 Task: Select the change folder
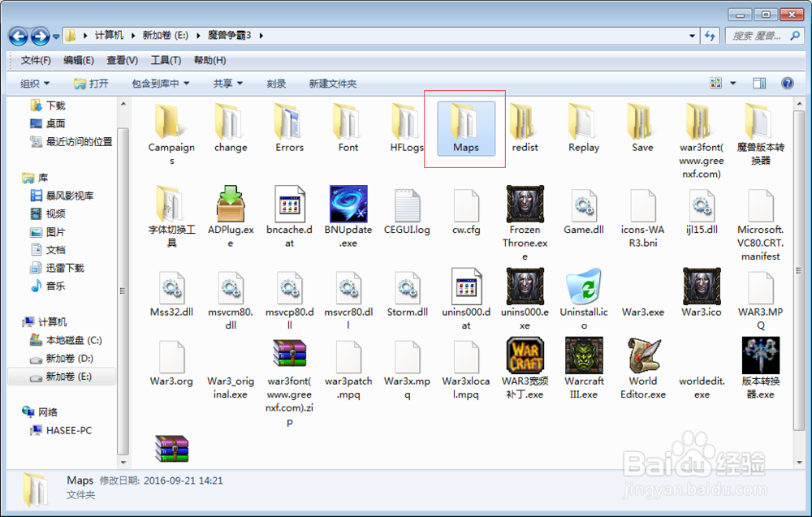click(x=231, y=128)
